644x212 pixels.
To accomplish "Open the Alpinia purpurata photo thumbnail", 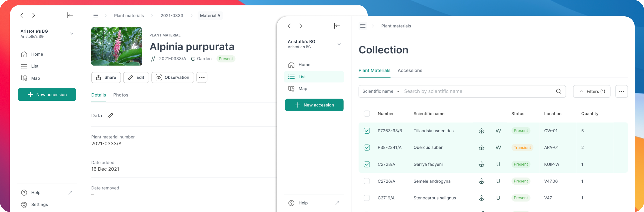I will click(x=117, y=47).
